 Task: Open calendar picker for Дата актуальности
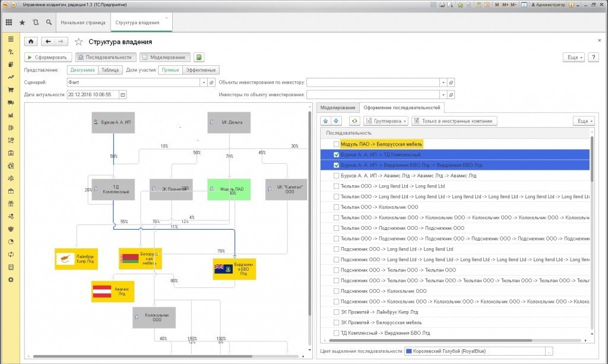pos(123,94)
